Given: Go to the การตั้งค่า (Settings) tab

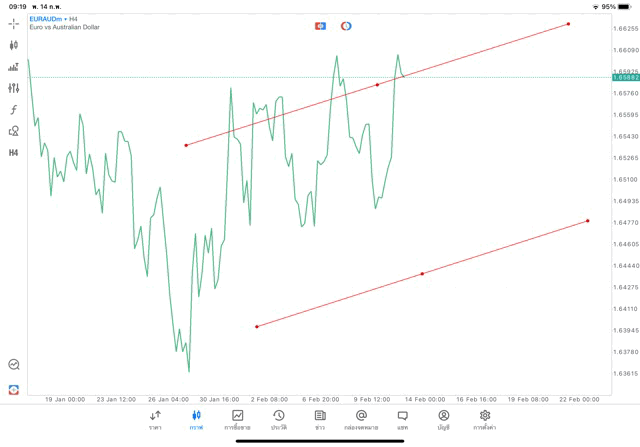Looking at the screenshot, I should pos(485,419).
